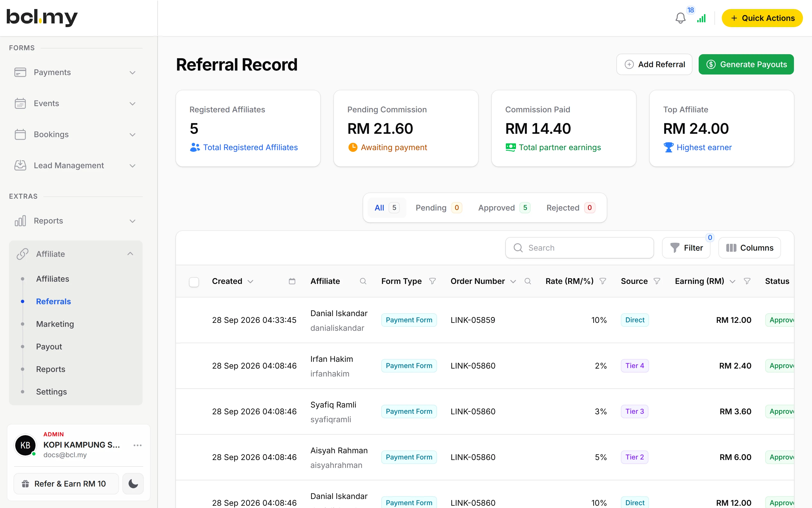Screen dimensions: 812x508
Task: Open Settings in the Affiliate submenu
Action: [51, 392]
